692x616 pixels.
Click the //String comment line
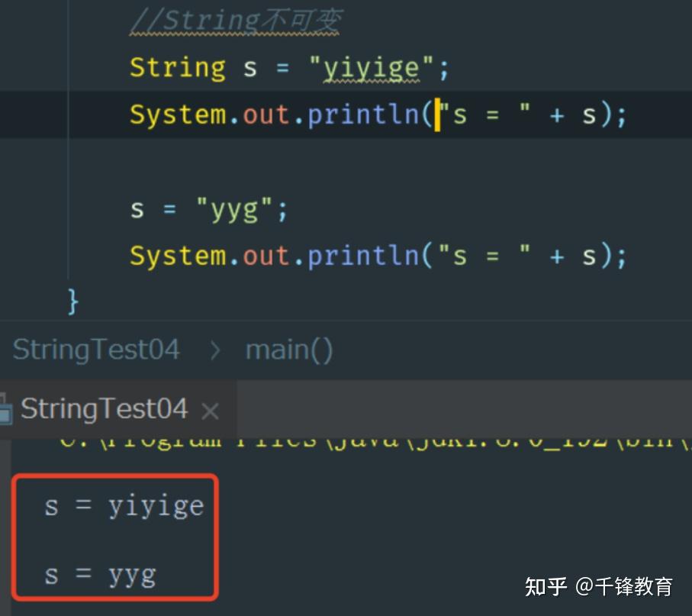point(236,21)
